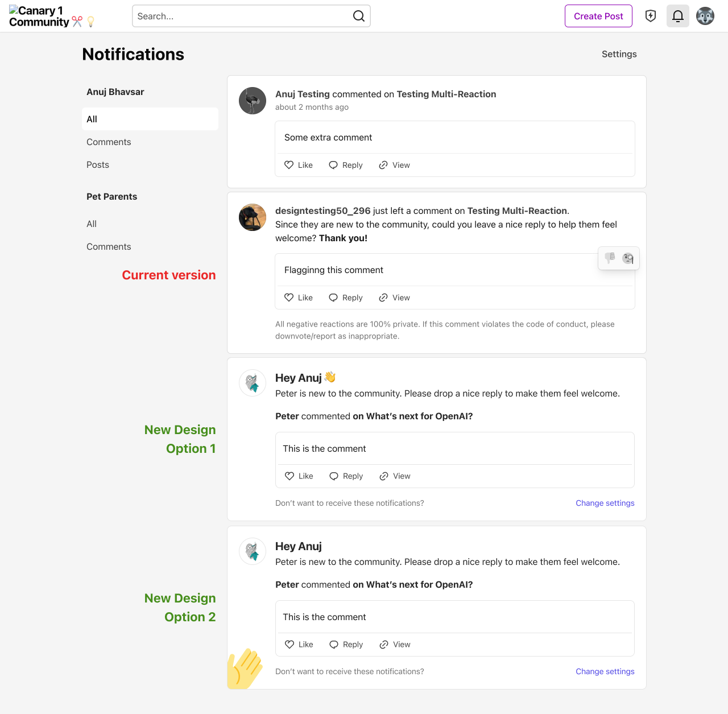This screenshot has height=714, width=728.
Task: Open the notifications bell icon
Action: coord(677,16)
